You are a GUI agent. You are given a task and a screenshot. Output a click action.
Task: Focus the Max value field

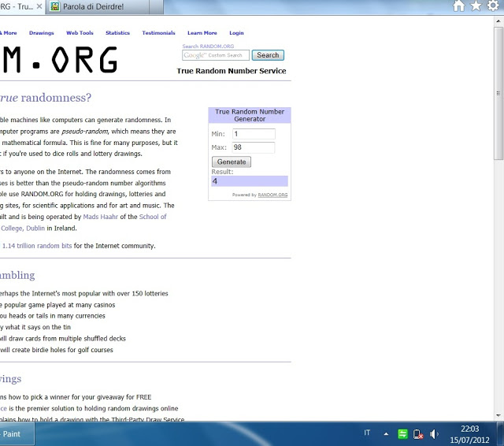(x=254, y=147)
